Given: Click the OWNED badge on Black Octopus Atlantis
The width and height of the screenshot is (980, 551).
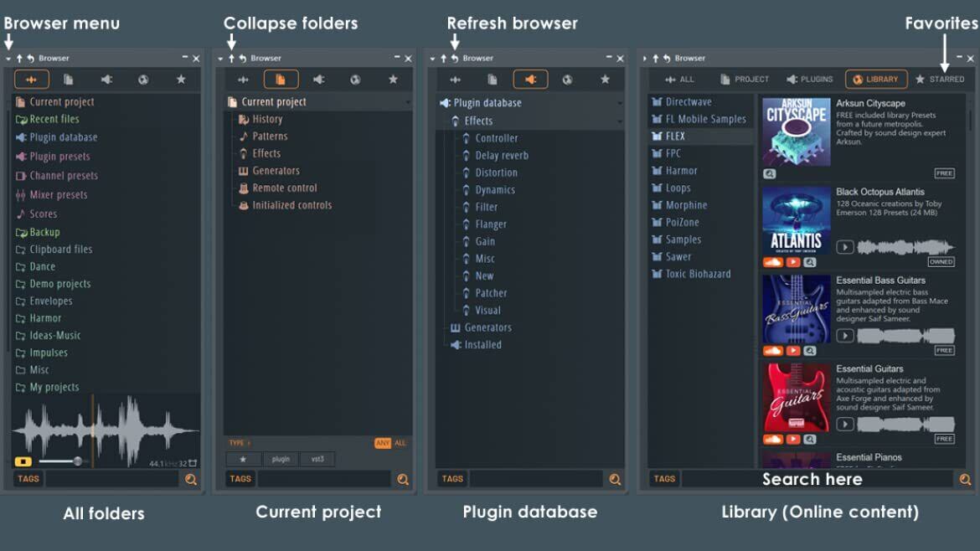Looking at the screenshot, I should [941, 262].
